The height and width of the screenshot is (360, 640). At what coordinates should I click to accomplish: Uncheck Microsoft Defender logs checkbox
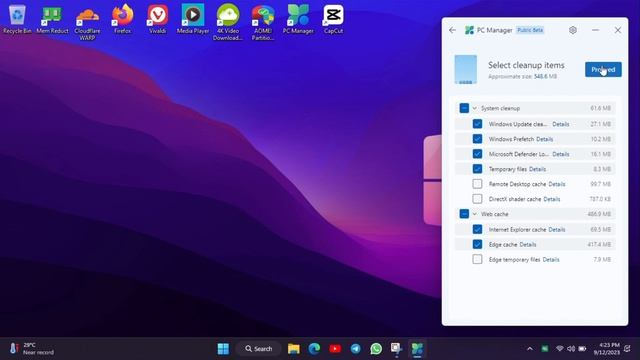coord(477,154)
